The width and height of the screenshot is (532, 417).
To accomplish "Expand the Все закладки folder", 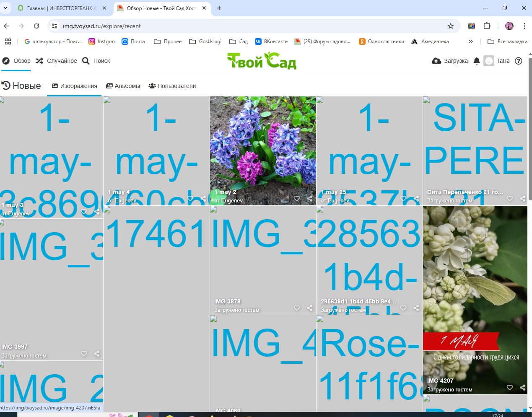I will (x=507, y=41).
